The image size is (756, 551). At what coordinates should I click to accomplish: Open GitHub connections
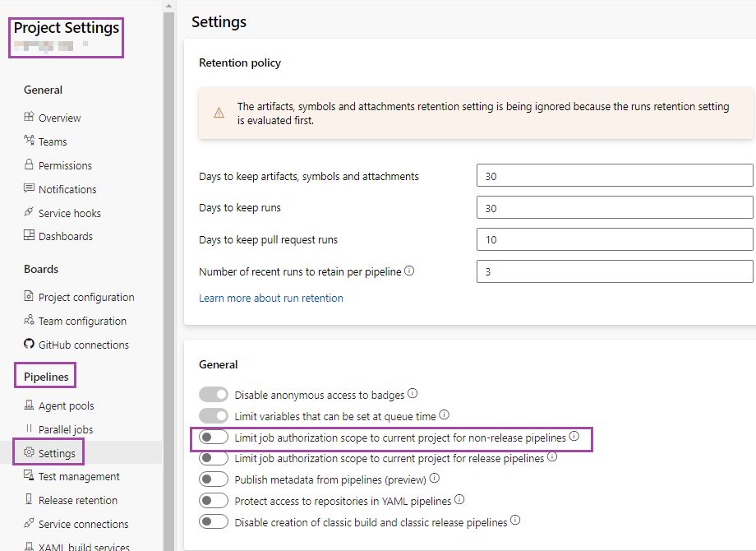click(84, 345)
